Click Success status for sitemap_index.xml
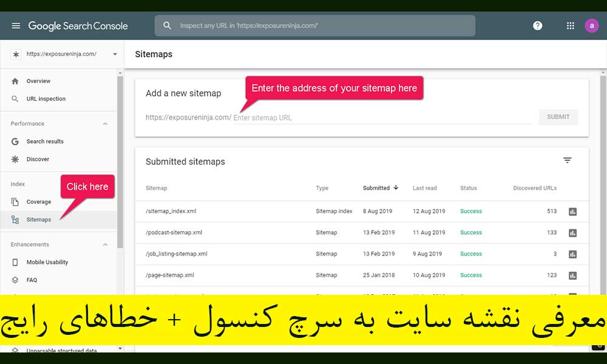This screenshot has width=607, height=364. pos(471,211)
